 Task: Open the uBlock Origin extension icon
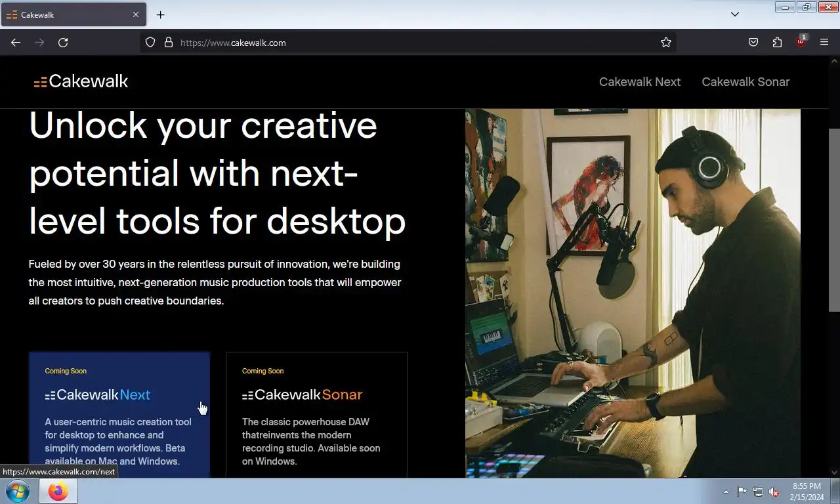(801, 41)
